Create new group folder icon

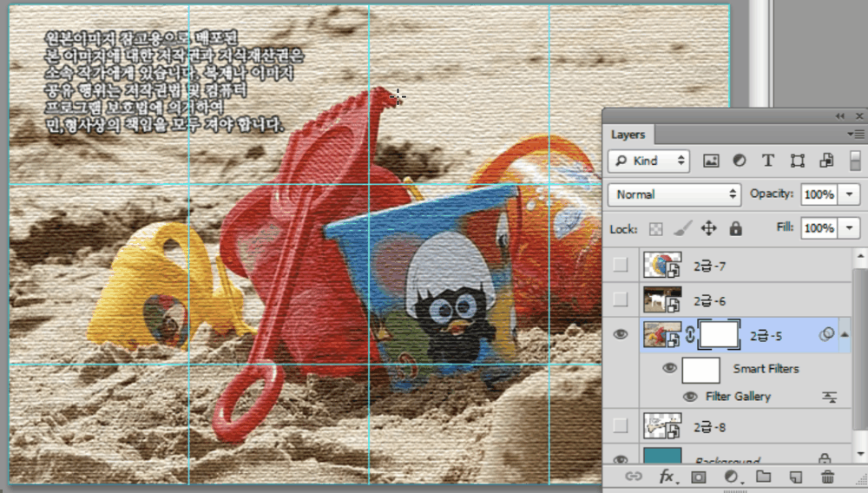click(763, 477)
